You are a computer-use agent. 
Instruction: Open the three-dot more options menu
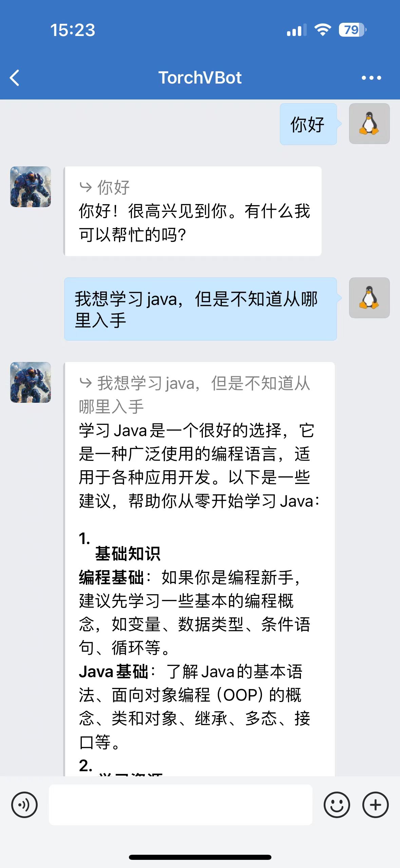click(x=371, y=78)
